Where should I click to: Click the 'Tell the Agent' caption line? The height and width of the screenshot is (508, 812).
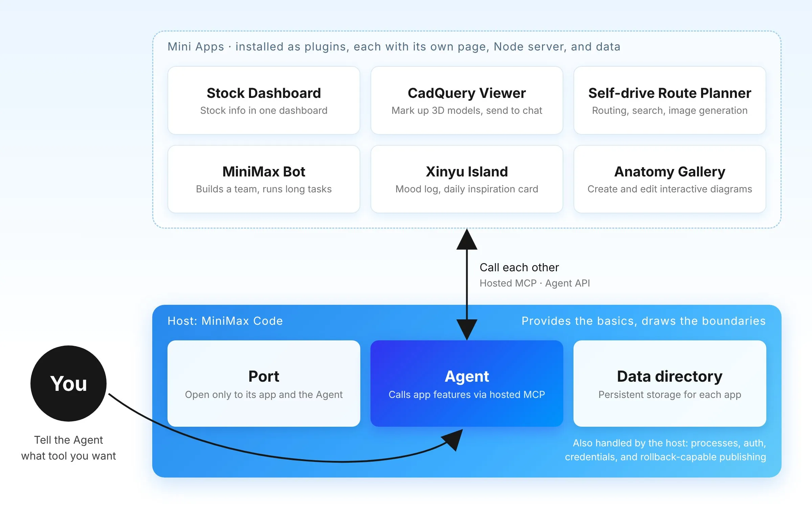(x=68, y=440)
